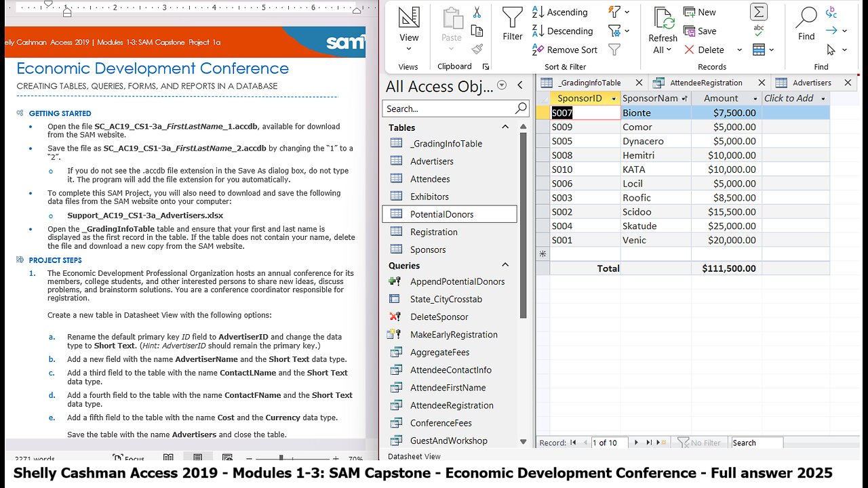Open the Clipboard pane dialog launcher
Screen dimensions: 868x488
point(486,66)
